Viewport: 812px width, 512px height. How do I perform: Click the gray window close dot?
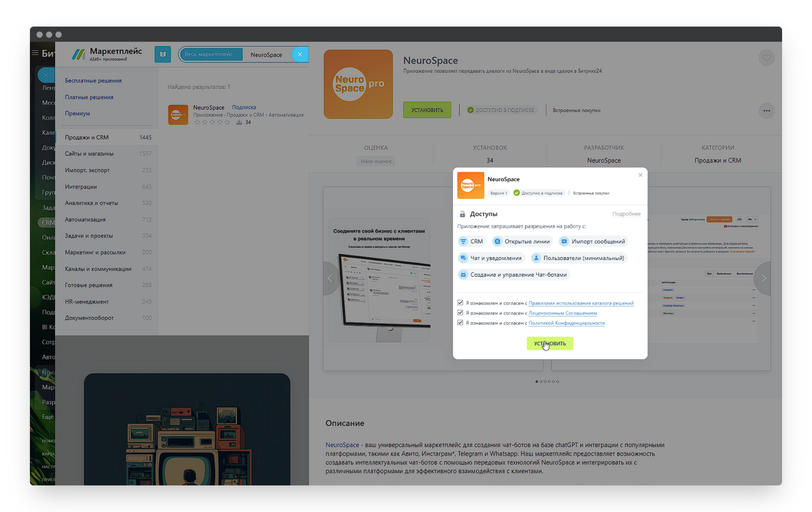click(x=40, y=35)
